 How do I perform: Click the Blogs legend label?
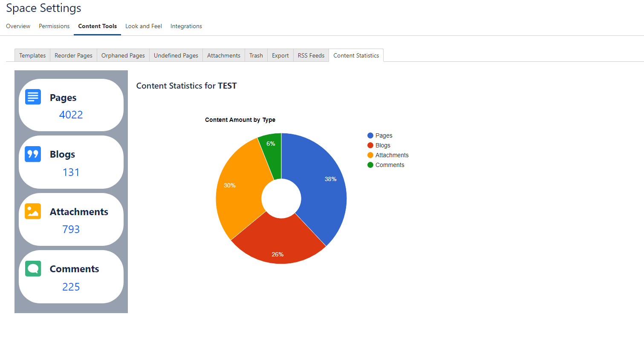click(x=383, y=145)
